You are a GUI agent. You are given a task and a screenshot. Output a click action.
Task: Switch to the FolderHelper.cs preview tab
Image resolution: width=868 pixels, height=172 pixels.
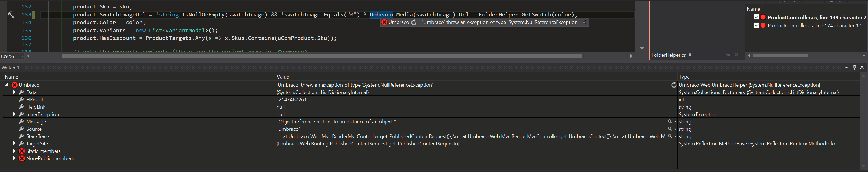click(x=669, y=55)
